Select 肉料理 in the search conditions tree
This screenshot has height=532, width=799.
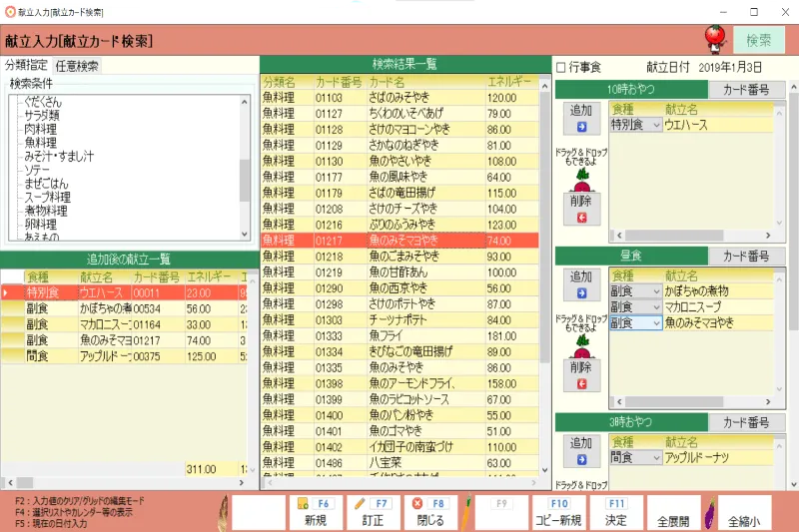(41, 129)
